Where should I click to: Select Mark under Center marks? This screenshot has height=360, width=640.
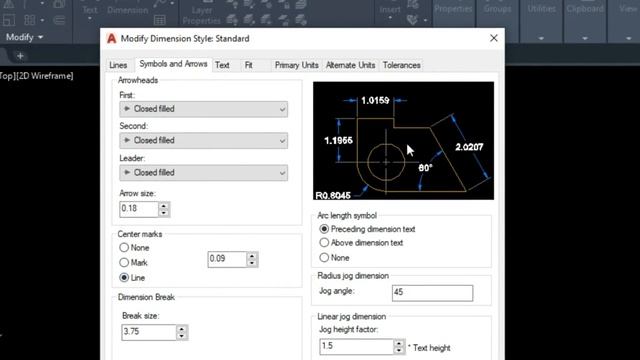tap(124, 262)
